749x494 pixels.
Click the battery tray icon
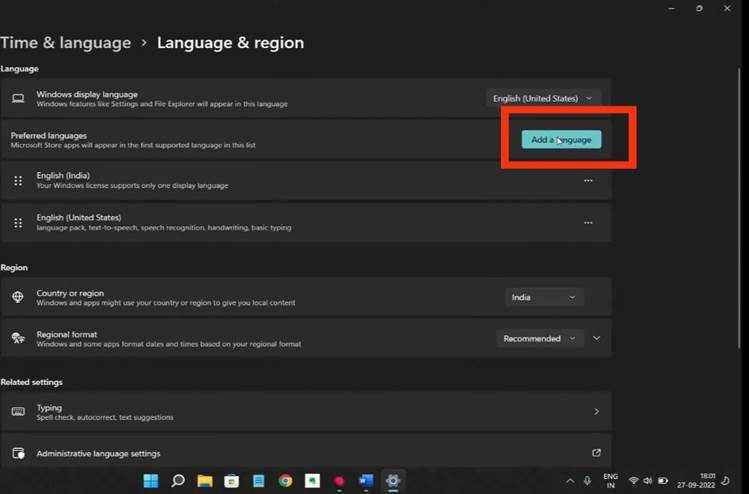coord(663,481)
